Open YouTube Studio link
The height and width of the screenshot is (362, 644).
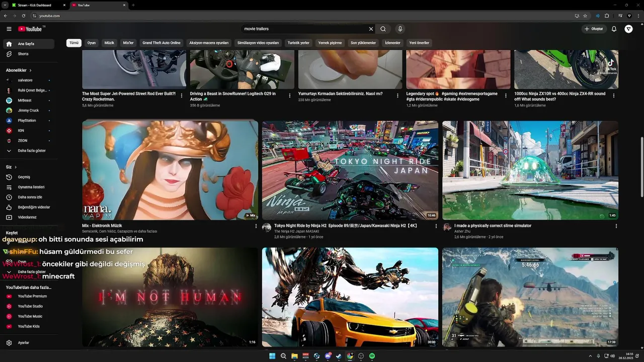28,306
